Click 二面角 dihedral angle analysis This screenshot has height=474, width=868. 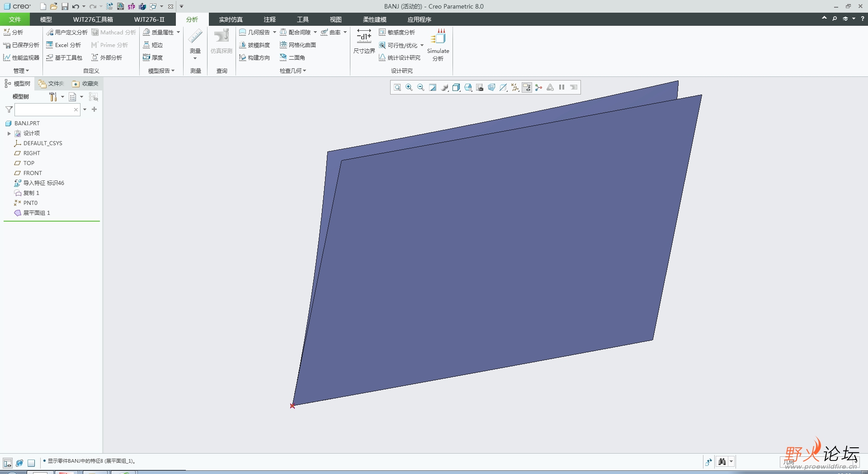click(292, 57)
